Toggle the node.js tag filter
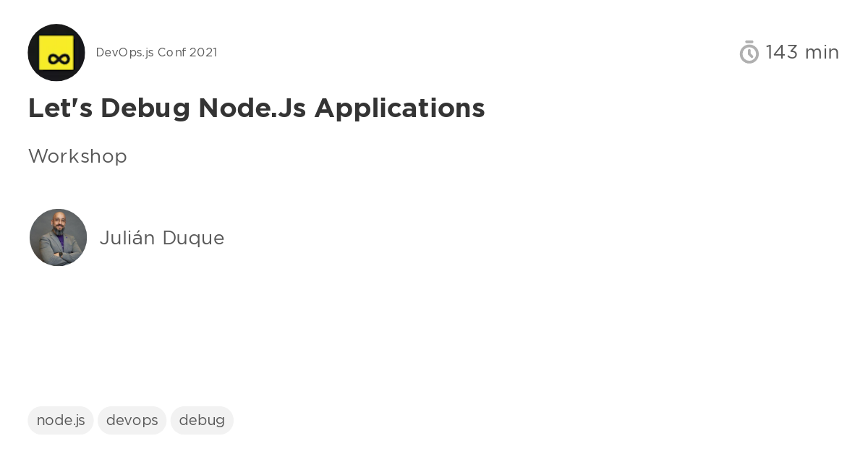The width and height of the screenshot is (868, 454). pyautogui.click(x=61, y=420)
